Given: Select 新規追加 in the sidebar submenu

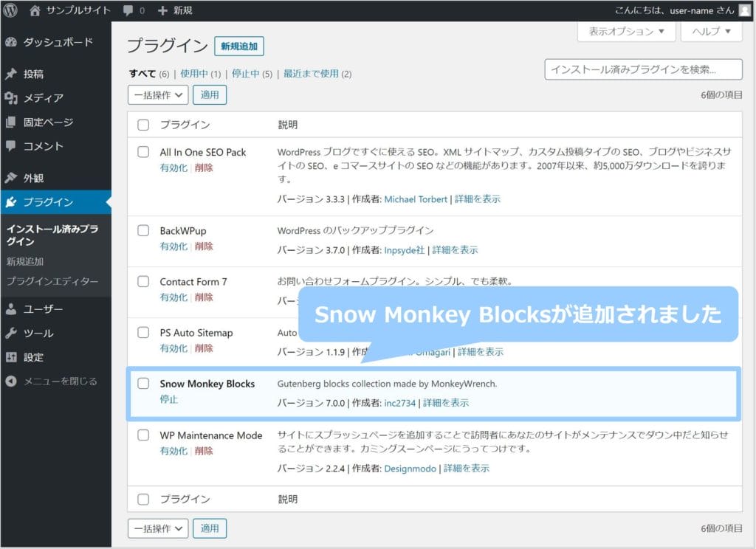Looking at the screenshot, I should (x=25, y=261).
